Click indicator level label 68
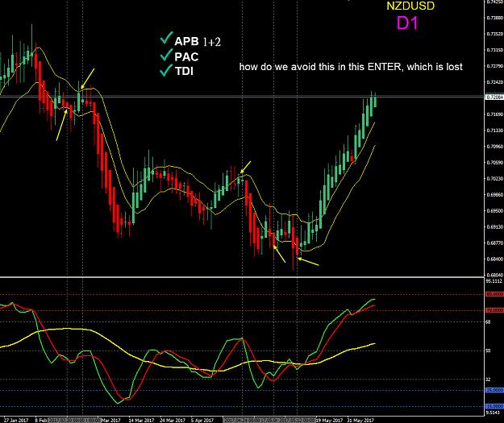This screenshot has width=504, height=423. 488,321
